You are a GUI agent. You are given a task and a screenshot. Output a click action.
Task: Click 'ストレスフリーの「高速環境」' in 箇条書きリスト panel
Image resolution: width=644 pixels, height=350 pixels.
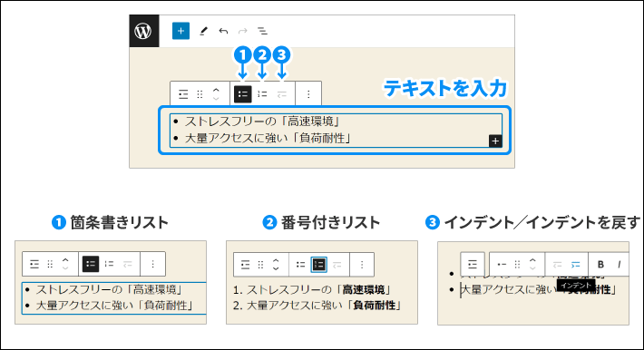tap(109, 289)
